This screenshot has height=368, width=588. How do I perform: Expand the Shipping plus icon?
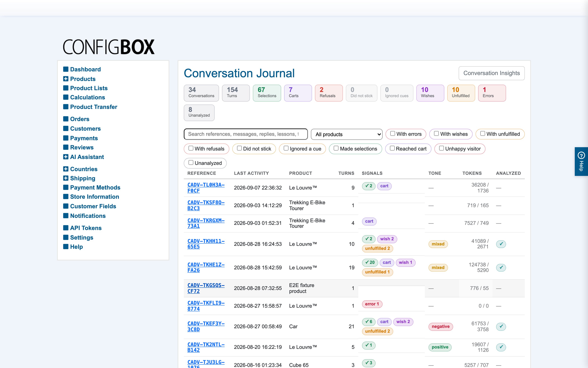(66, 178)
